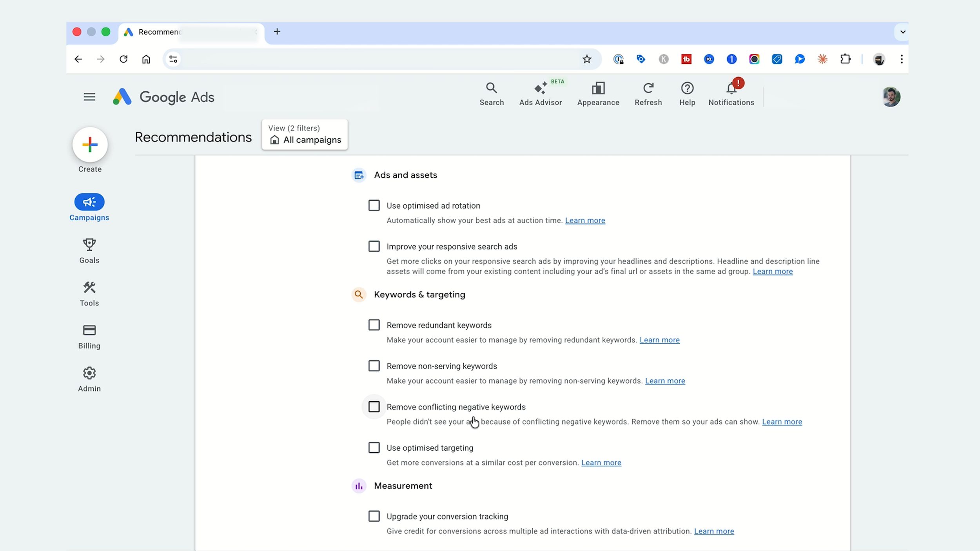This screenshot has width=980, height=551.
Task: Check Improve your responsive search ads
Action: (x=374, y=246)
